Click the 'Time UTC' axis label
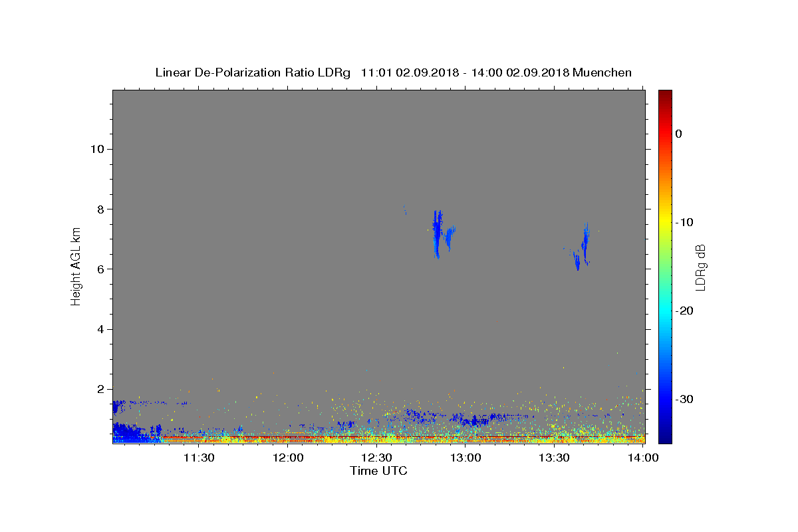The height and width of the screenshot is (532, 798). (378, 471)
